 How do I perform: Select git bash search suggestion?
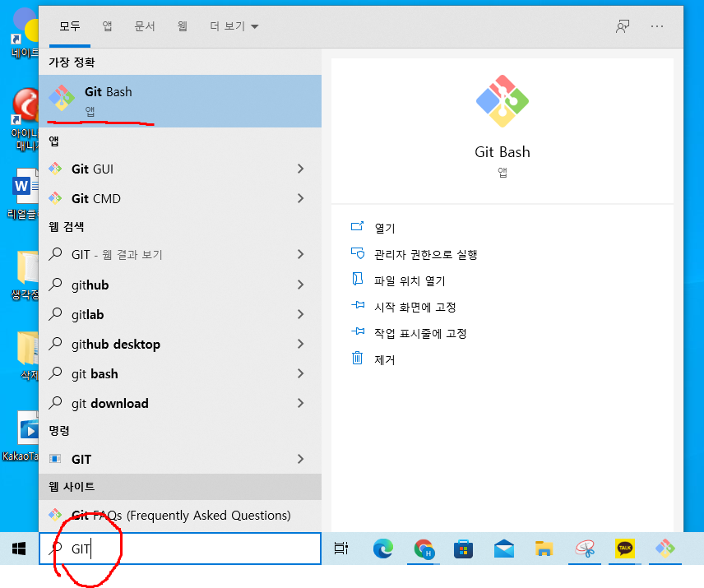coord(180,373)
